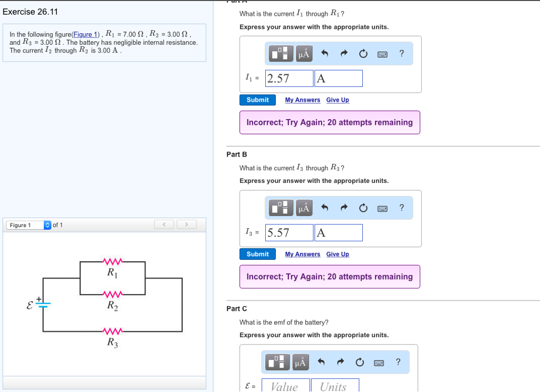Give Up on Part B
This screenshot has height=392, width=540.
(x=337, y=254)
